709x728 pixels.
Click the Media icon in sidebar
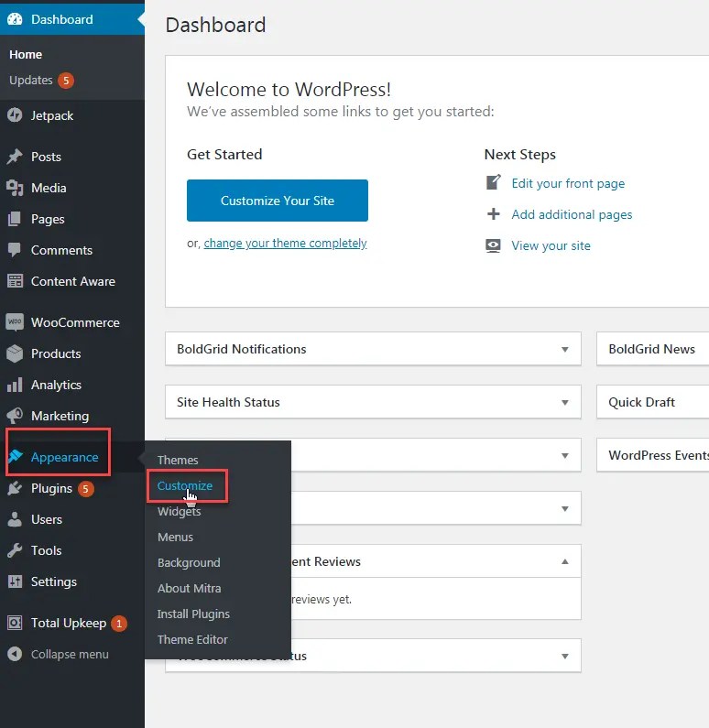(15, 188)
